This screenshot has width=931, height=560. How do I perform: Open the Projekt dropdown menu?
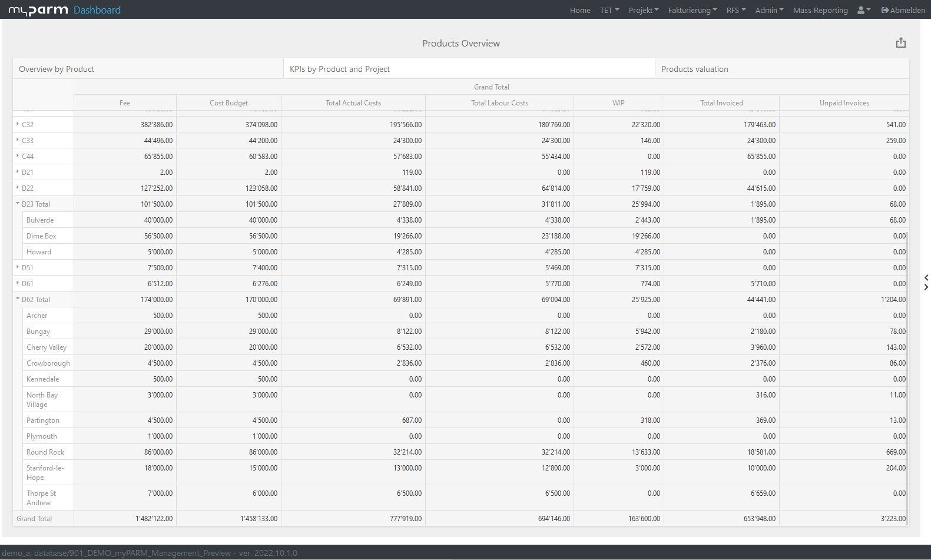pos(643,10)
